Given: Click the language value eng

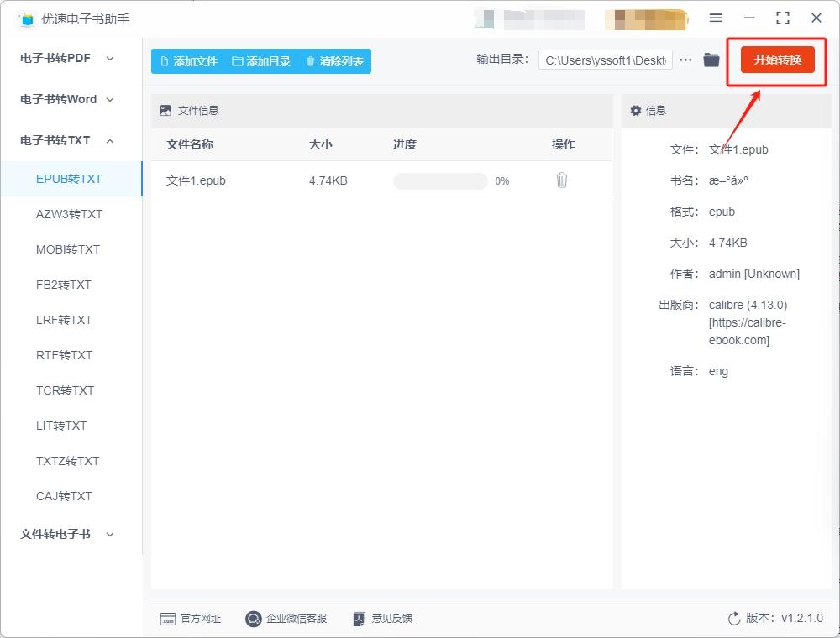Looking at the screenshot, I should click(x=718, y=371).
